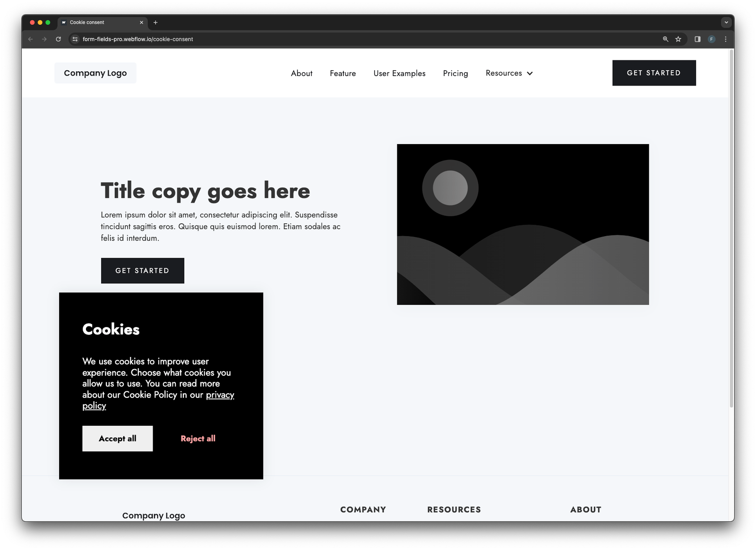Bookmark this page with the star icon
This screenshot has width=756, height=550.
point(679,39)
